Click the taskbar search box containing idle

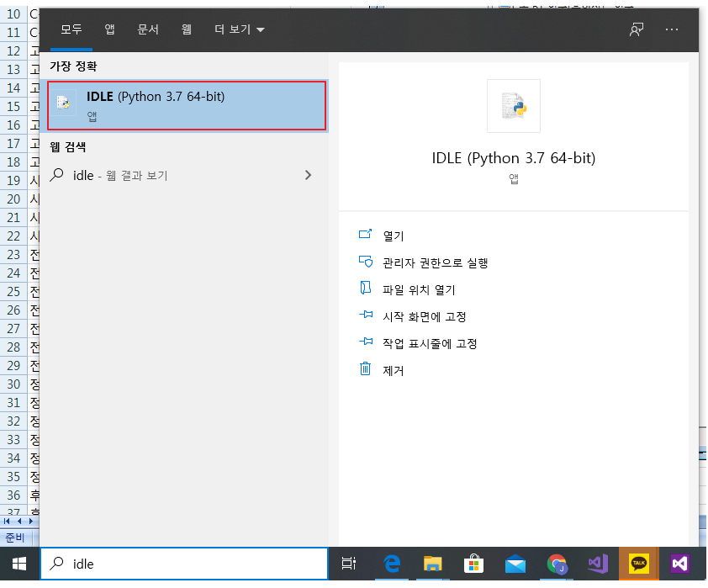tap(184, 564)
